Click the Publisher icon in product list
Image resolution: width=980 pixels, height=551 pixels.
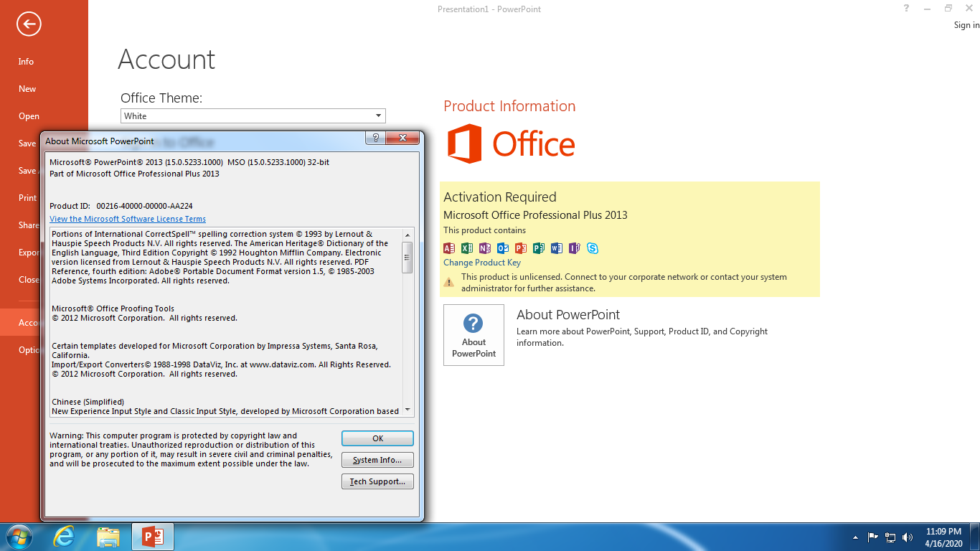click(x=539, y=248)
